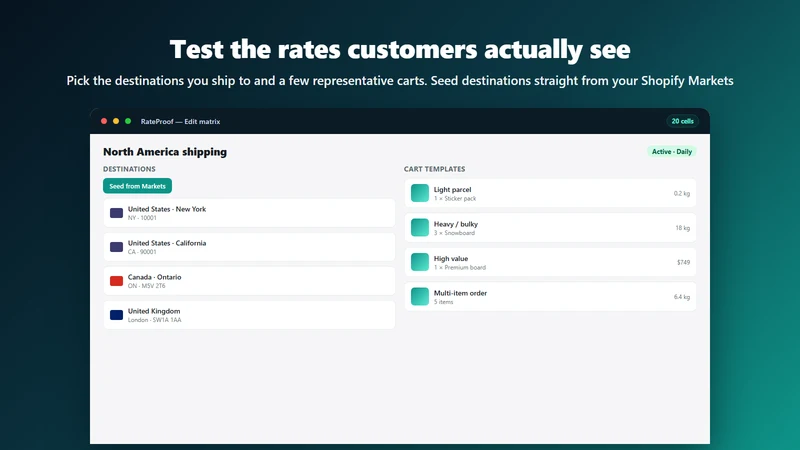
Task: Click the CA - 90001 postal code text
Action: [x=142, y=252]
